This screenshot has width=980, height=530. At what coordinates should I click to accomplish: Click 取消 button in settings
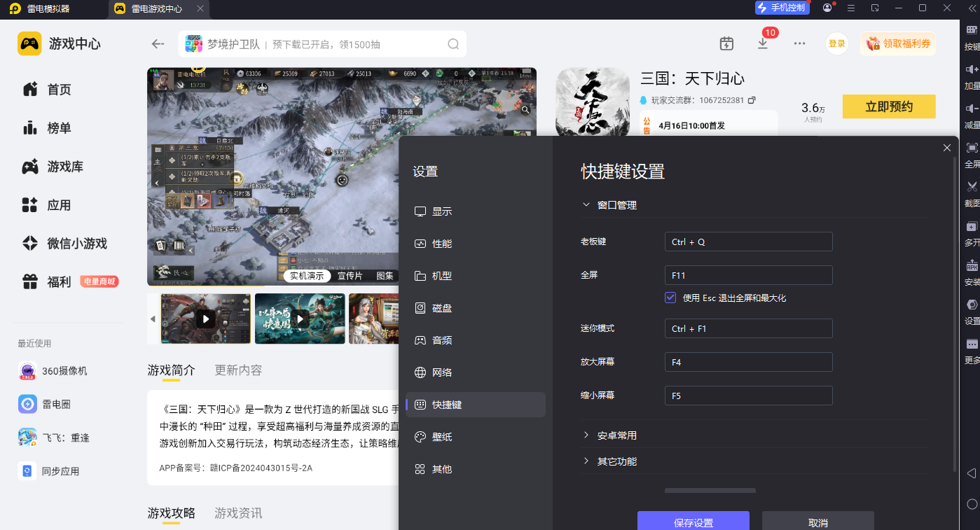pyautogui.click(x=818, y=521)
